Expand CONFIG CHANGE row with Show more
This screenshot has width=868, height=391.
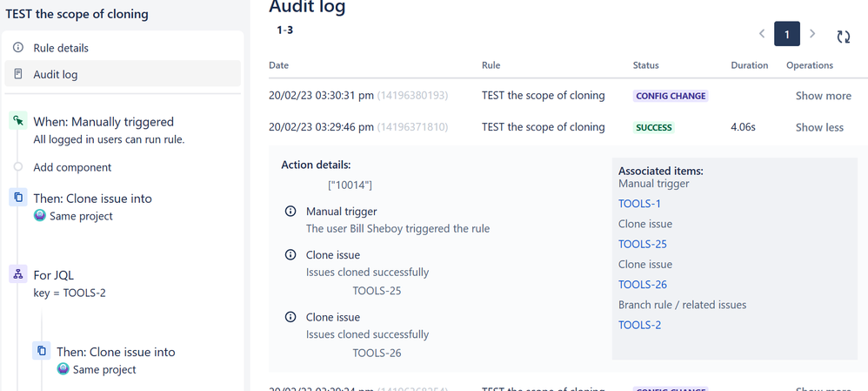tap(823, 96)
